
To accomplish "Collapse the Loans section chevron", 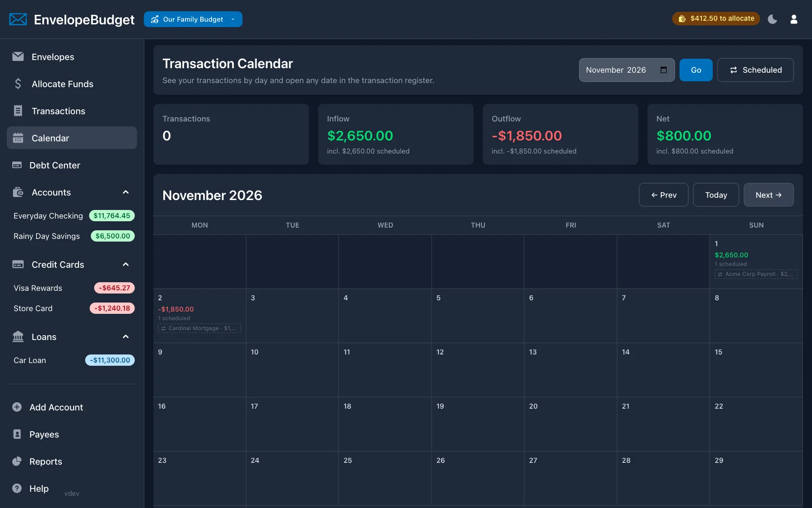I will pyautogui.click(x=126, y=337).
